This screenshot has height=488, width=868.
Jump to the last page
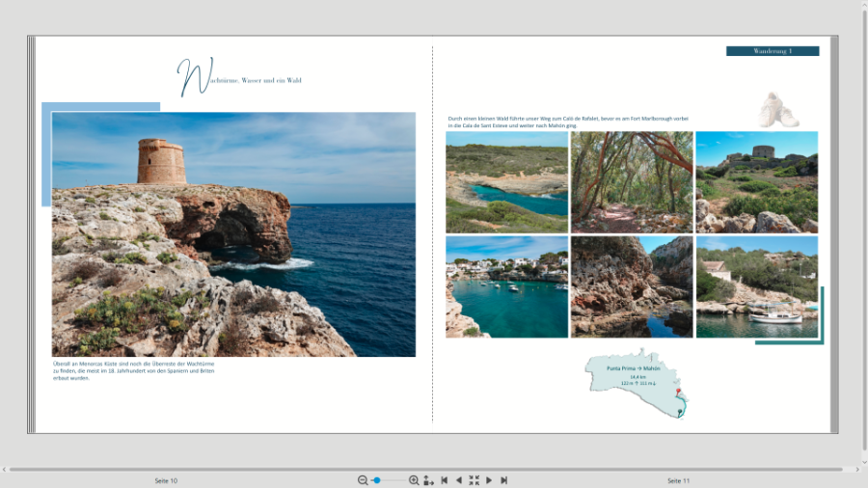tap(503, 480)
